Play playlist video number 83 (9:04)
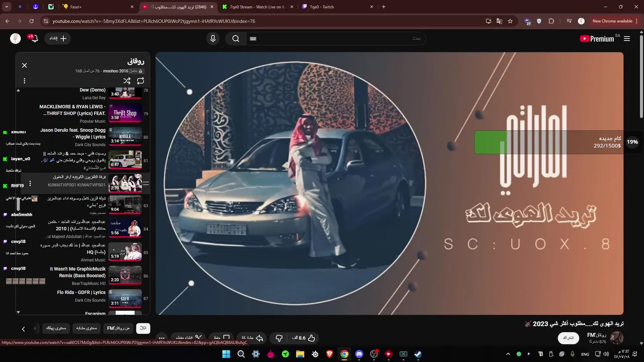 [83, 205]
